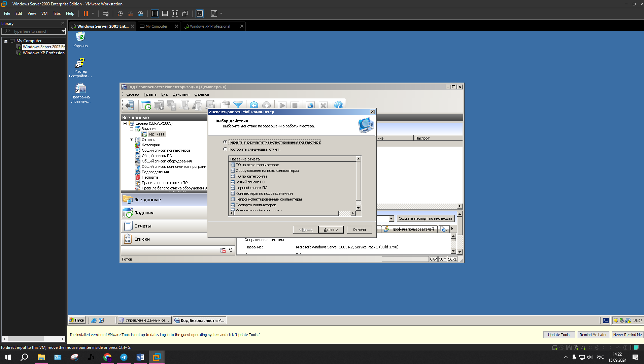644x364 pixels.
Task: Click the blue refresh arrow toolbar icon
Action: coord(310,105)
